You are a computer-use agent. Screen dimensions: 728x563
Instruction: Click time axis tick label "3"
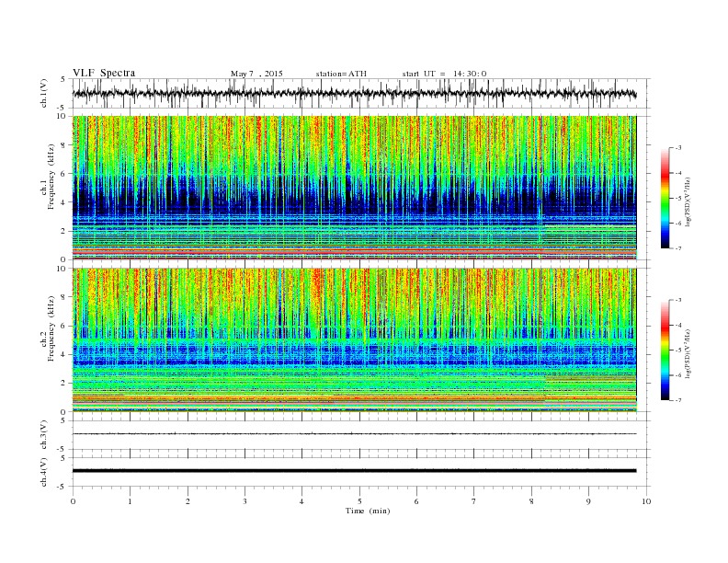[245, 501]
